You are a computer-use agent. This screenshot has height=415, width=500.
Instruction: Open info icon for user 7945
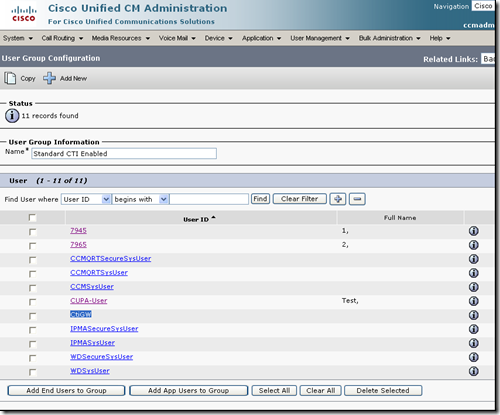coord(474,231)
